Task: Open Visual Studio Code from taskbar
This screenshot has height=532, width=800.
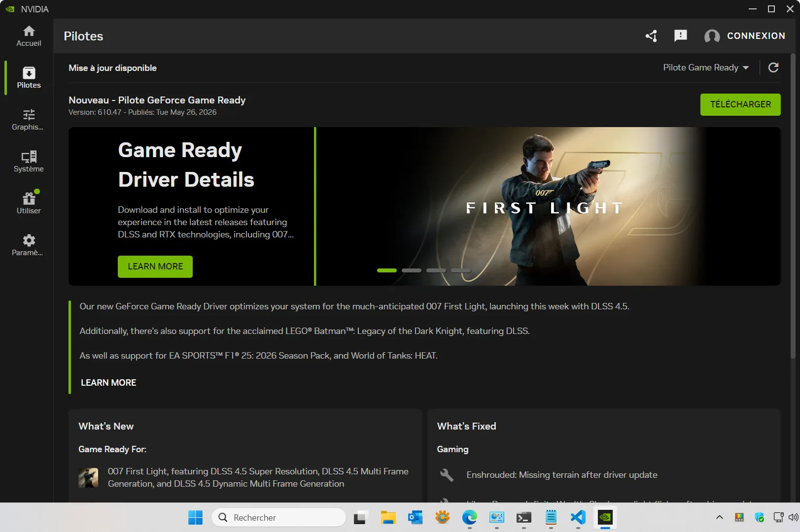Action: point(578,517)
